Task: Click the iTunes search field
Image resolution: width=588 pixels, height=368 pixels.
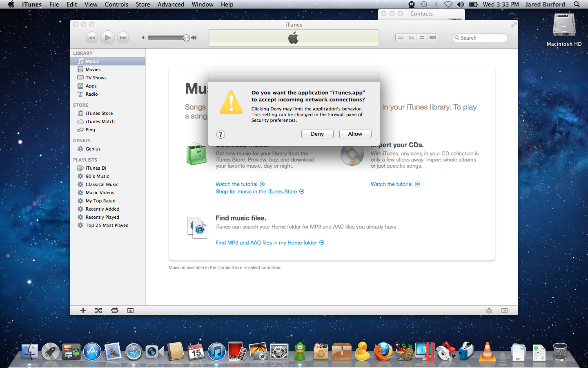Action: (x=480, y=38)
